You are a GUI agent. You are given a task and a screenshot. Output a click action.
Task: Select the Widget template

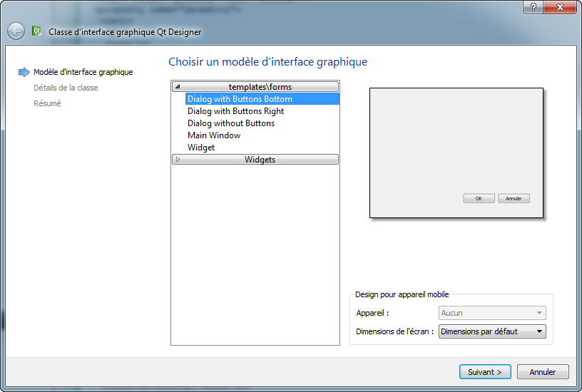[200, 148]
